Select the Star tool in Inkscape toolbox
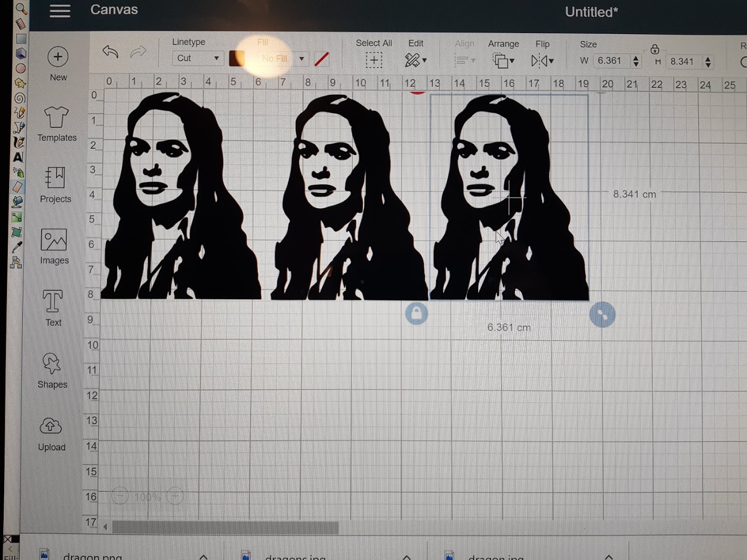The width and height of the screenshot is (747, 560). point(20,83)
